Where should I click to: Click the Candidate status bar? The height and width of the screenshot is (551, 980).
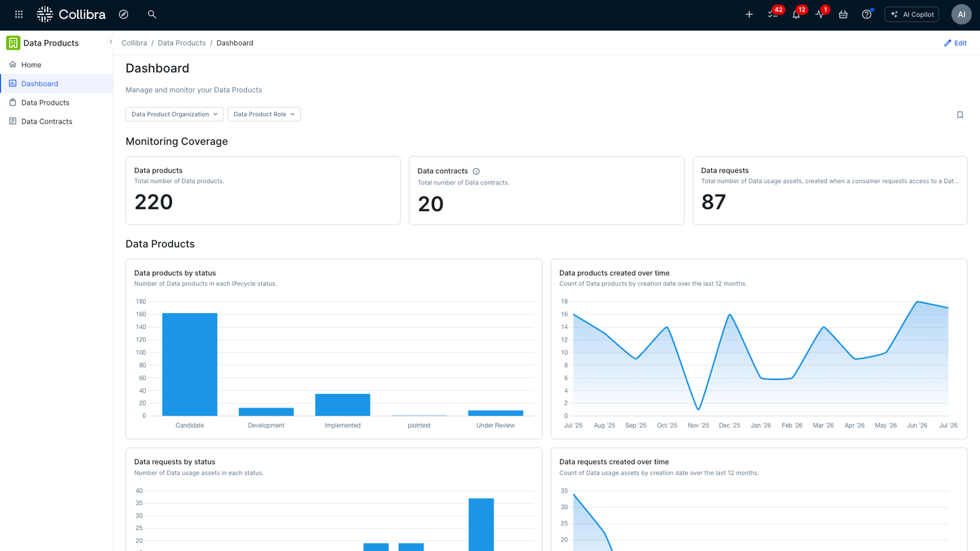pos(190,365)
